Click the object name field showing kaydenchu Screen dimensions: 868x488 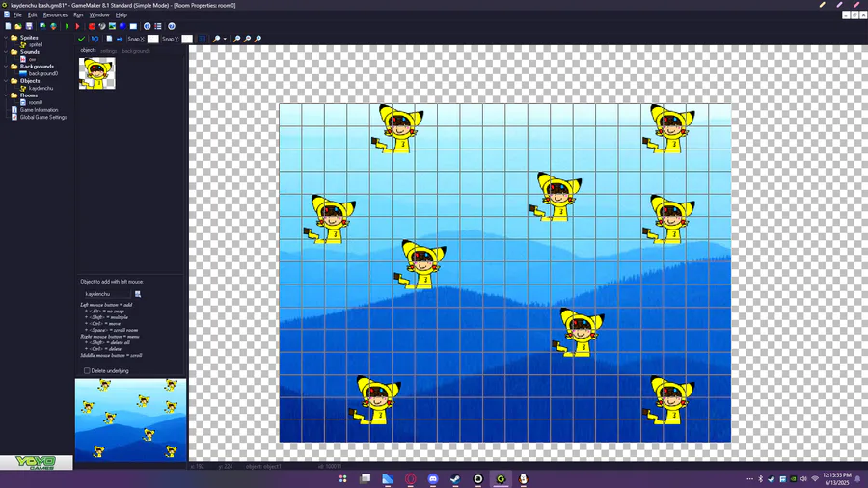click(x=106, y=294)
